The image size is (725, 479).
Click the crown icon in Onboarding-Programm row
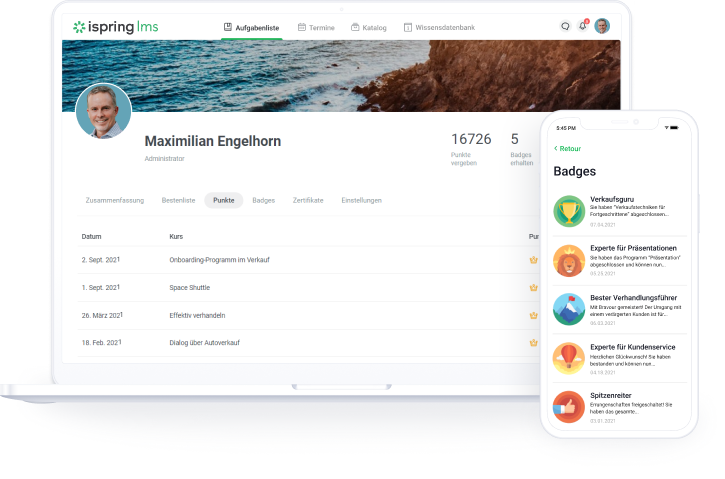click(534, 260)
